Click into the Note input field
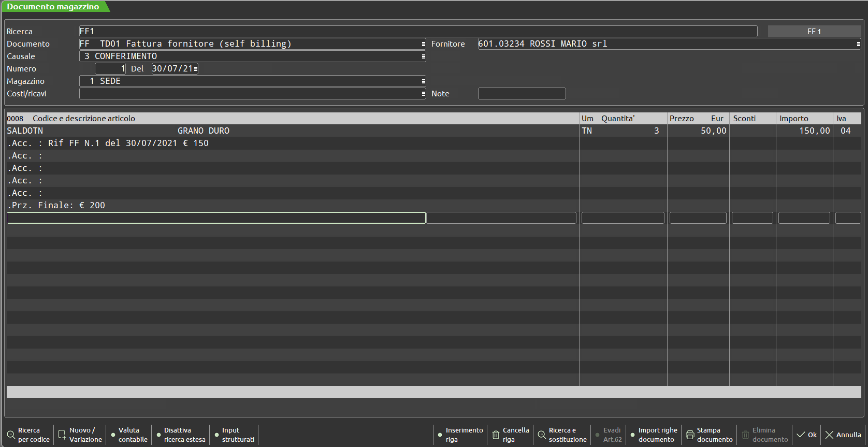868x447 pixels. pos(522,94)
